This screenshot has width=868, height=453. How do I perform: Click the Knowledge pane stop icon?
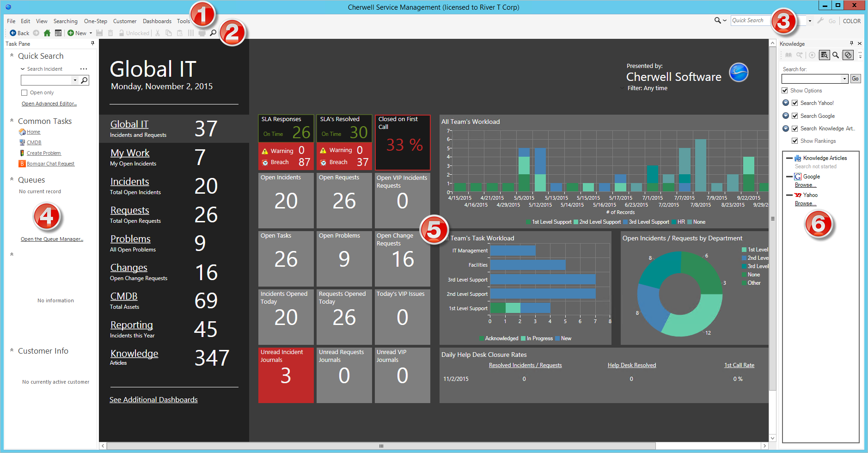click(812, 55)
